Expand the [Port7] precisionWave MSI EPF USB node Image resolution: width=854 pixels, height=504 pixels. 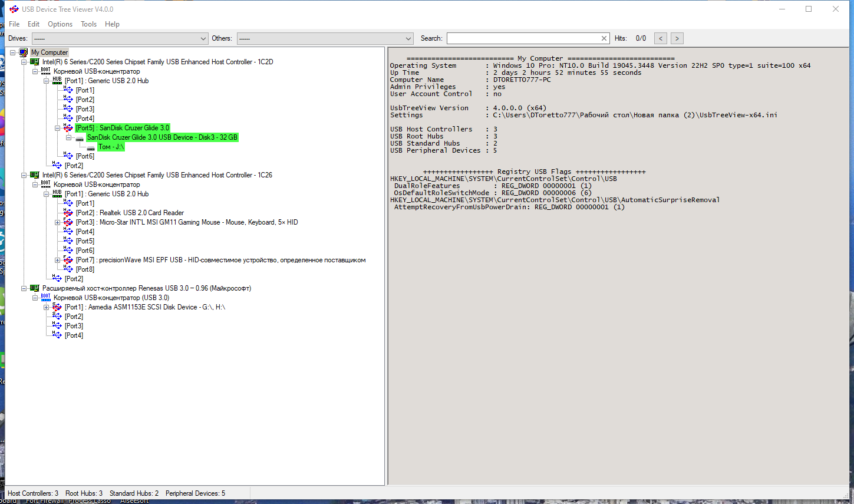pos(58,260)
